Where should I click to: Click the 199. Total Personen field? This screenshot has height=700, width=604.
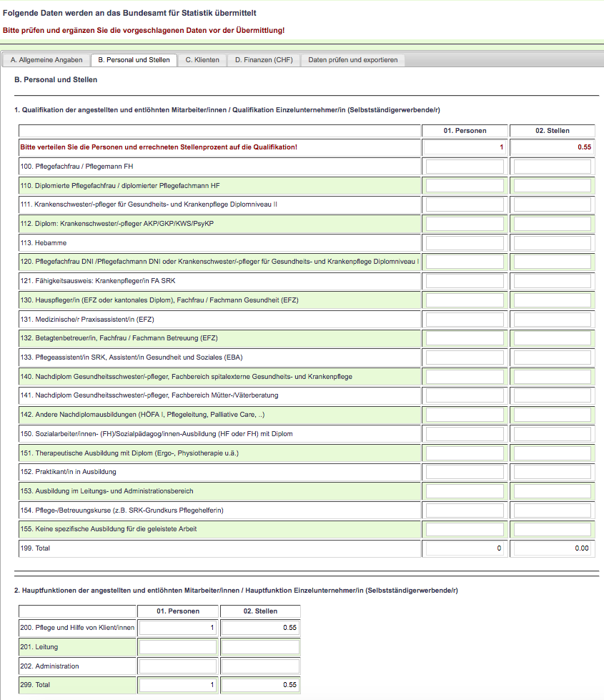[465, 548]
